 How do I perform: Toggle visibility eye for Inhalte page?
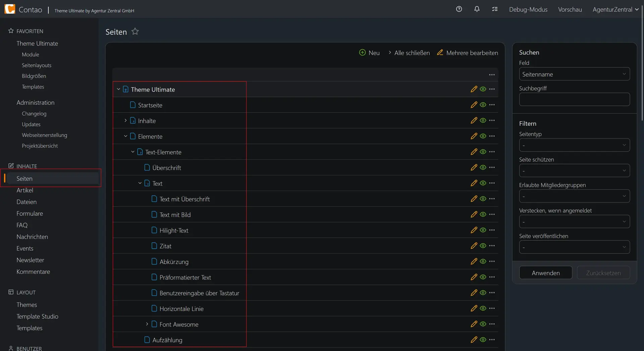[483, 120]
